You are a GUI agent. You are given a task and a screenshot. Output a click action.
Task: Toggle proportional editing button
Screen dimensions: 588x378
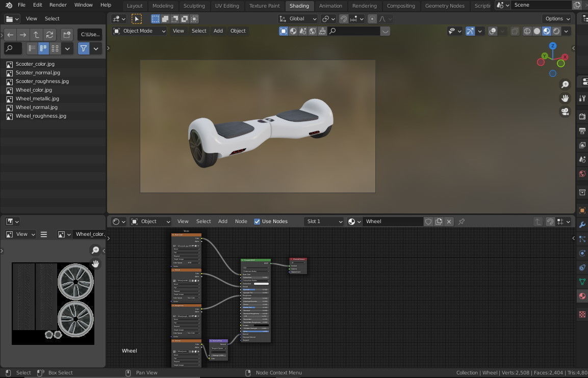tap(372, 19)
